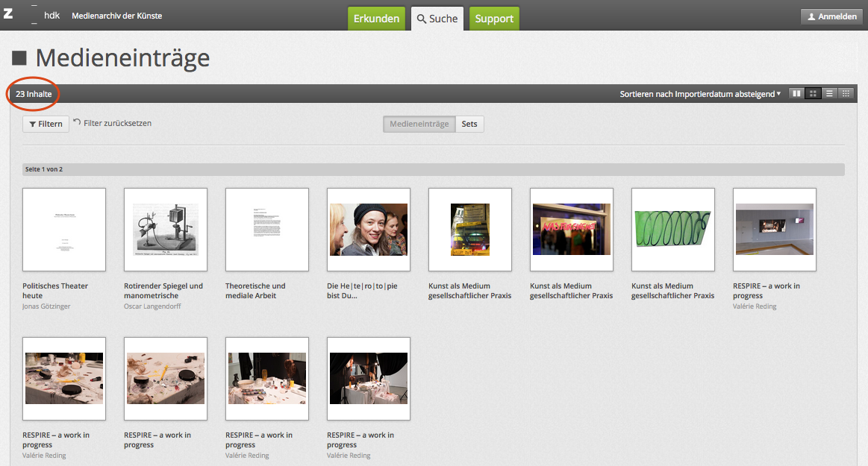Open the Theoretische und mediale Arbeit entry title
Image resolution: width=868 pixels, height=466 pixels.
coord(255,291)
